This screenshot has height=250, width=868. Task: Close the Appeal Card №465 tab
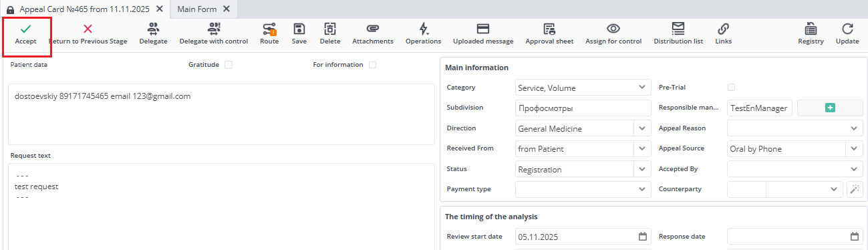159,9
